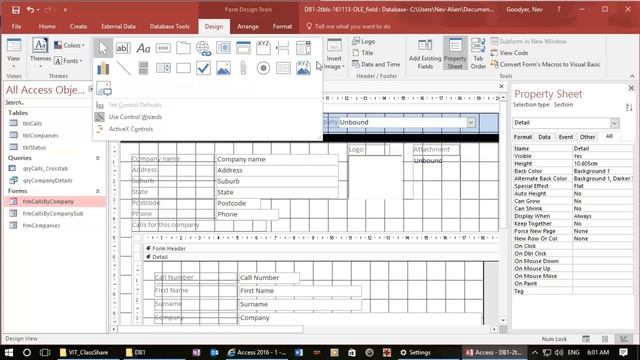Open frmCompanies in the navigation pane
Viewport: 640px width, 360px height.
tap(41, 226)
